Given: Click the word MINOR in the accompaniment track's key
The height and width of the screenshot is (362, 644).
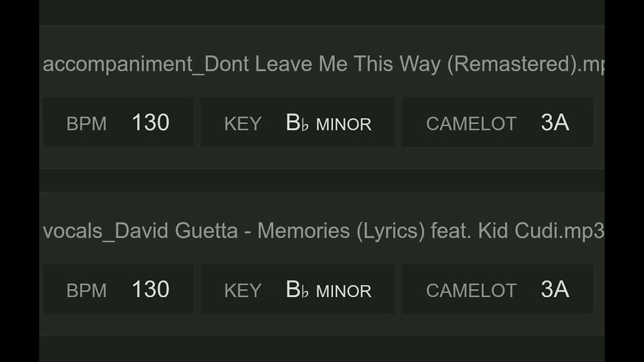Looking at the screenshot, I should point(344,124).
